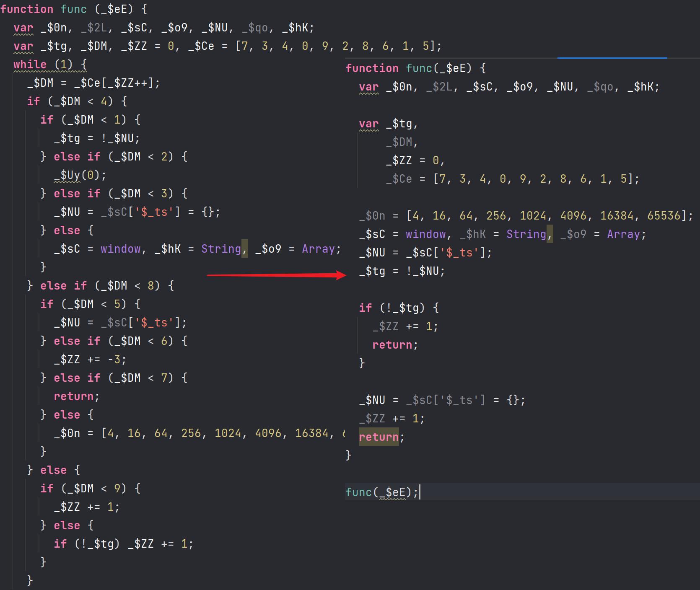This screenshot has height=590, width=700.
Task: Click the '_$Uy(0);' call
Action: click(80, 175)
